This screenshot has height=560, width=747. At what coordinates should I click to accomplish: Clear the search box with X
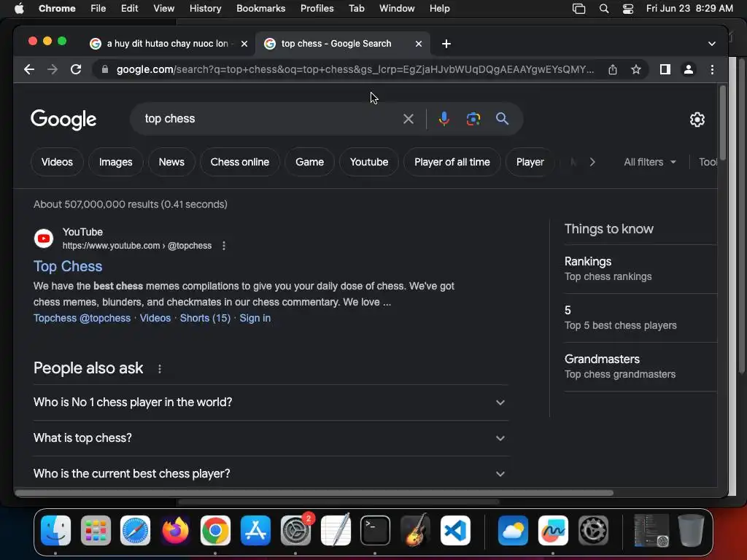(x=409, y=119)
